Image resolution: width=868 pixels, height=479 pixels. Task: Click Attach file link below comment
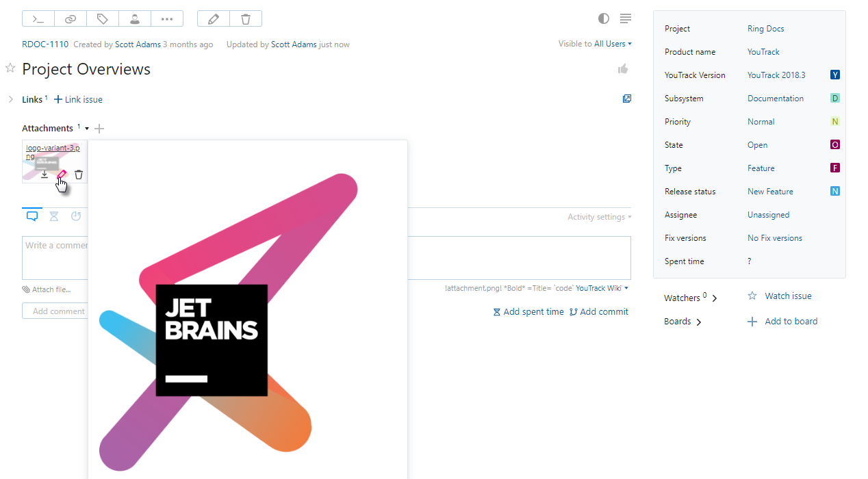[47, 289]
